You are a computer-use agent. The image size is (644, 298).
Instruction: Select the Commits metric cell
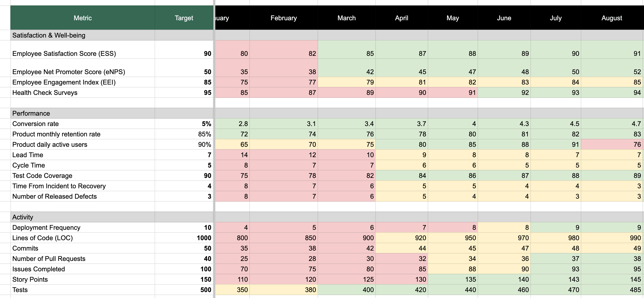pos(82,248)
